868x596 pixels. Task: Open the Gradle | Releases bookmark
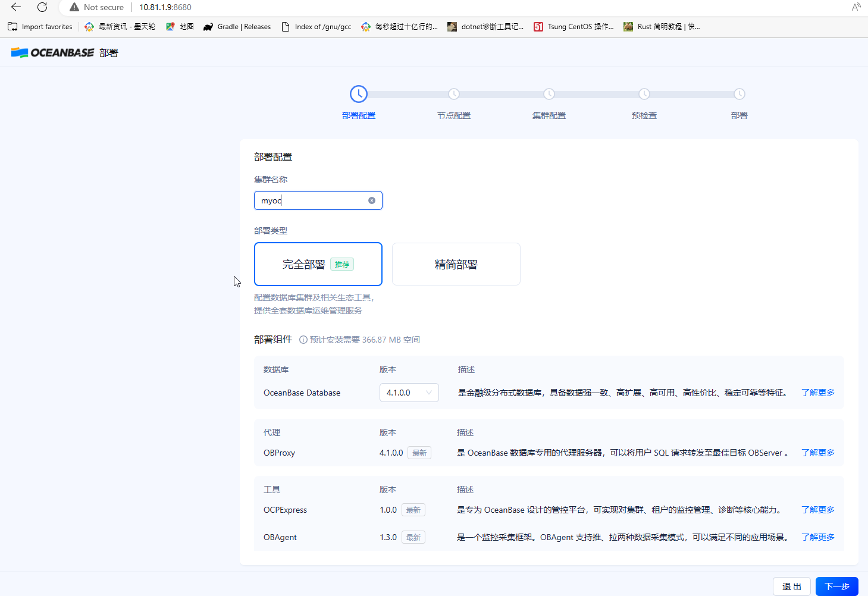click(x=237, y=27)
